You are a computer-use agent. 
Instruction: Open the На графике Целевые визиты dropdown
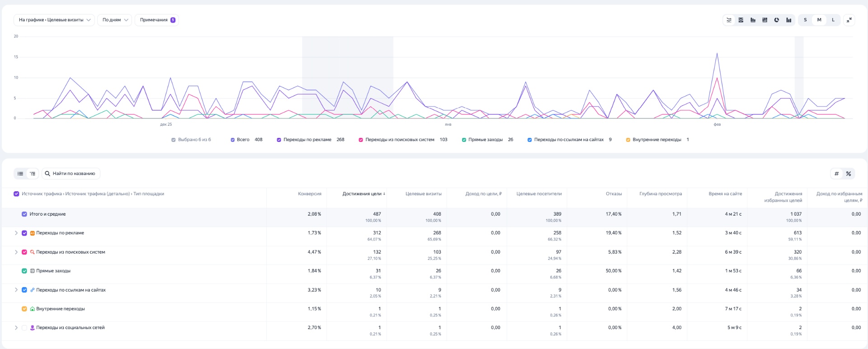click(x=54, y=20)
